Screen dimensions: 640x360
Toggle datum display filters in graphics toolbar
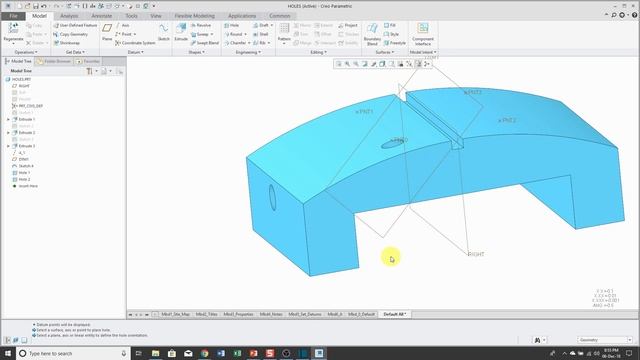click(409, 64)
